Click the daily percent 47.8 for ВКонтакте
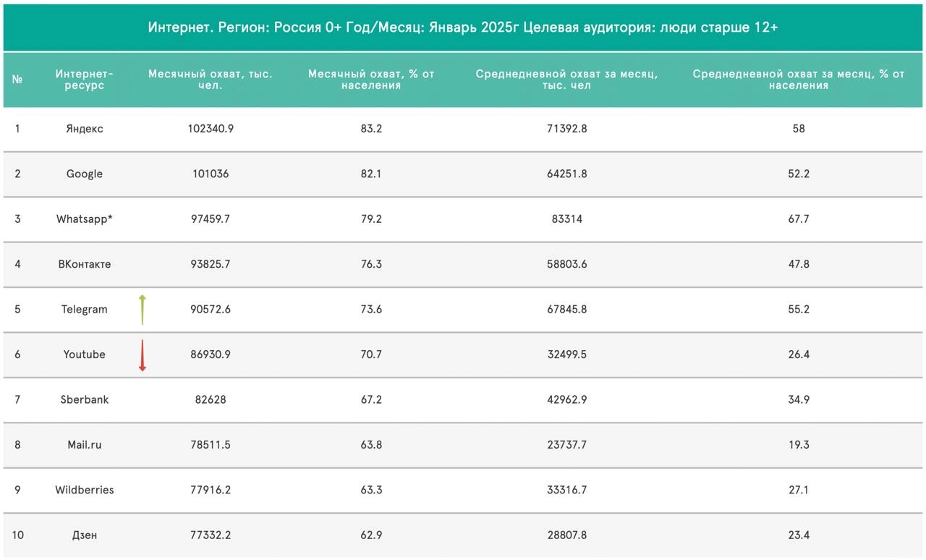 [799, 264]
